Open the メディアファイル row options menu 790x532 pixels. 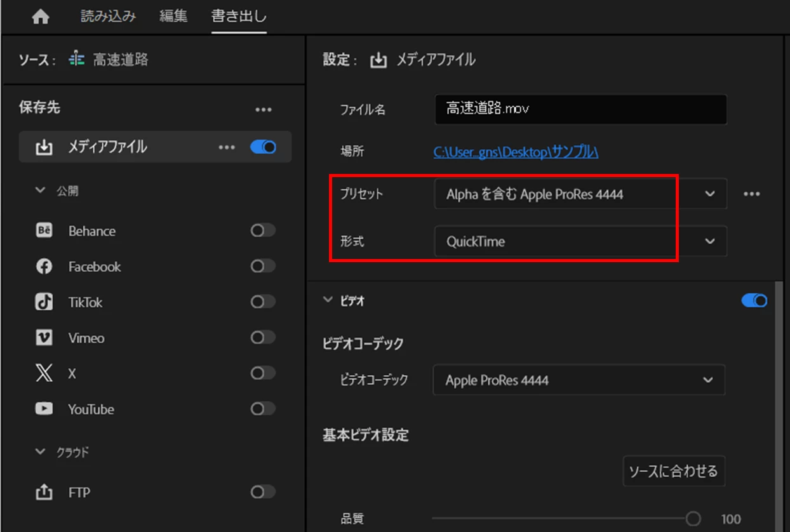pos(227,147)
